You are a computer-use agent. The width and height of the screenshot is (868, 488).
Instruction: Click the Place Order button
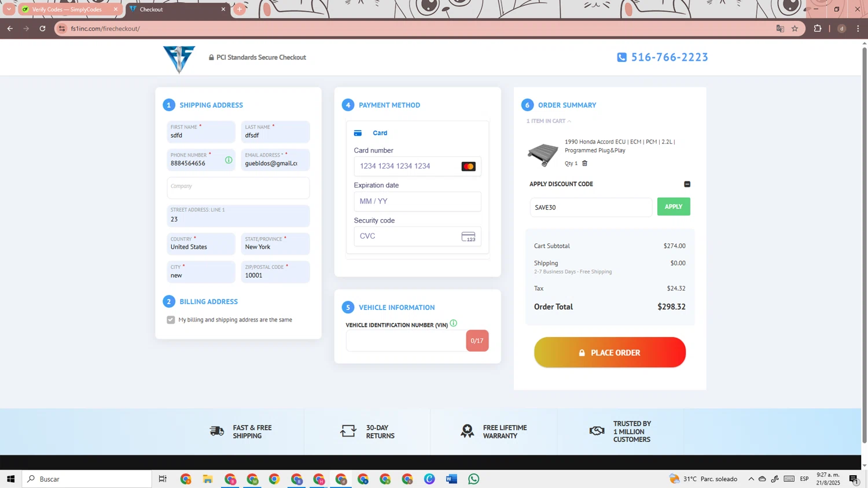point(610,352)
